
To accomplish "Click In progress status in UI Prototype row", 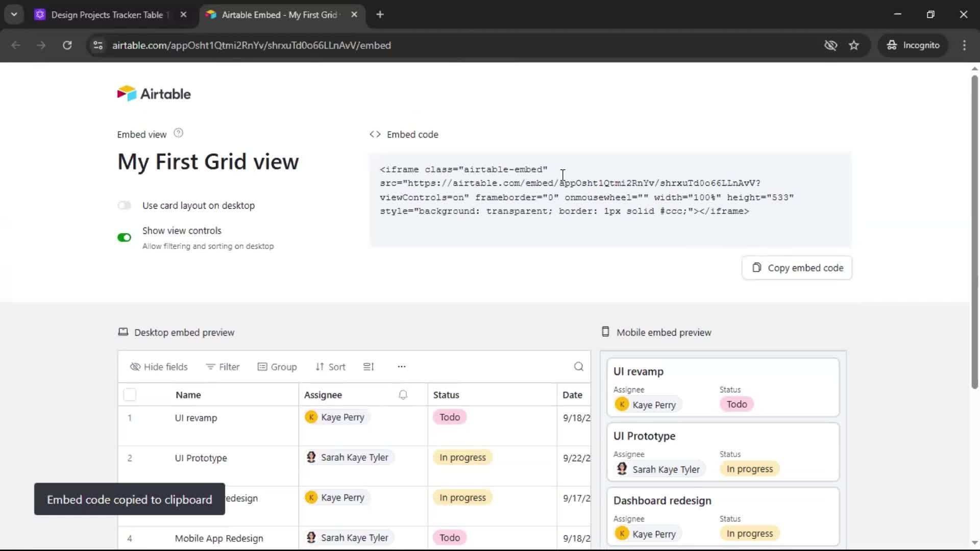I will tap(462, 458).
